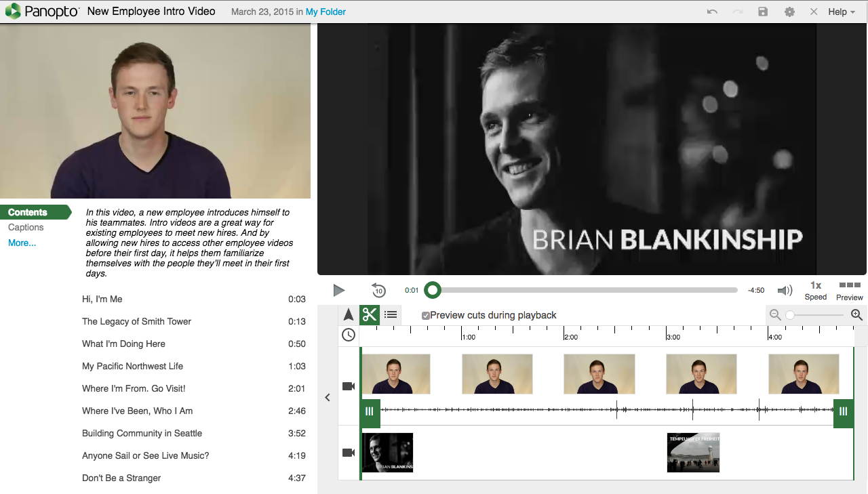Click the video description text
Screen dimensions: 868x494
188,243
